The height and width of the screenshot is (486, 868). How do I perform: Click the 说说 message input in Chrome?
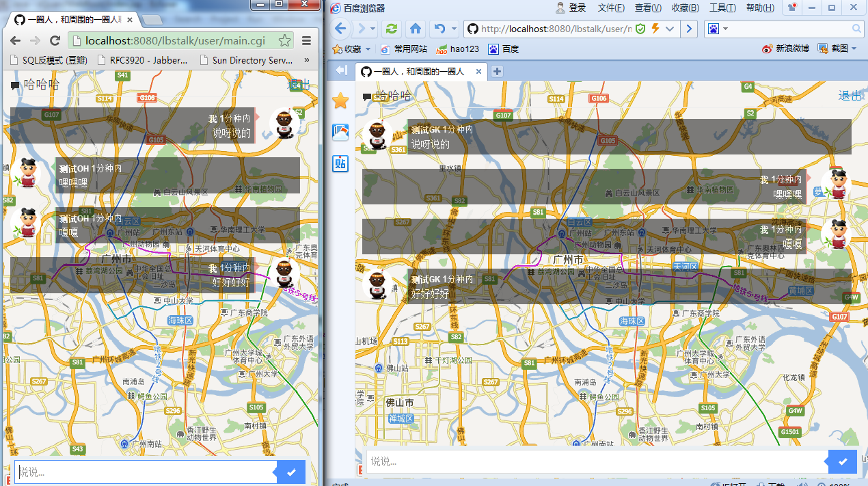tap(145, 472)
